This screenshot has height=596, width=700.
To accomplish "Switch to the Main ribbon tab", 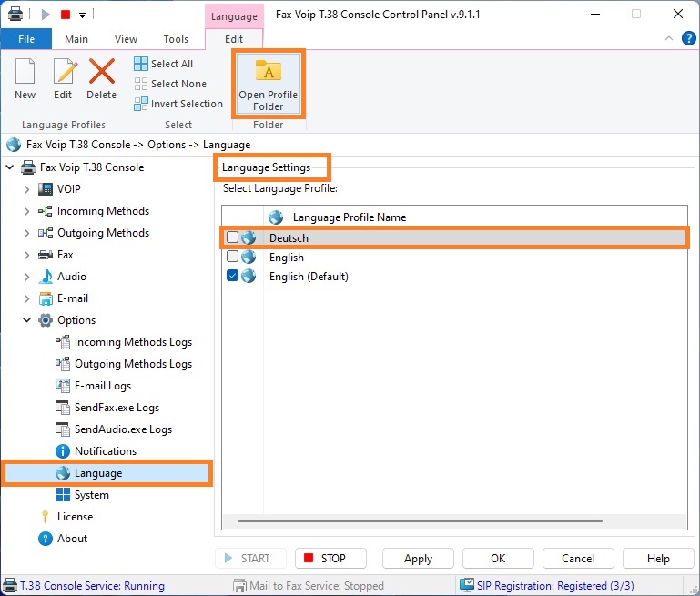I will 76,39.
